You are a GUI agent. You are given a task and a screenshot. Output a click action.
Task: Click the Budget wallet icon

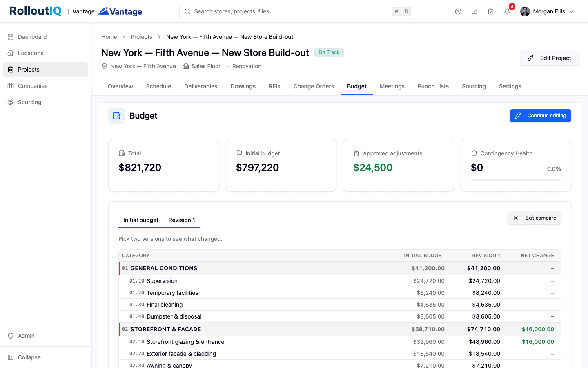coord(116,116)
